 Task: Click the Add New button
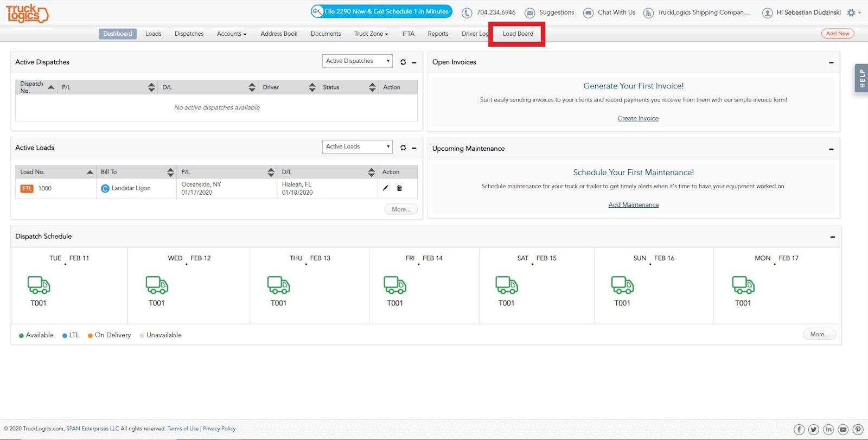pyautogui.click(x=838, y=34)
